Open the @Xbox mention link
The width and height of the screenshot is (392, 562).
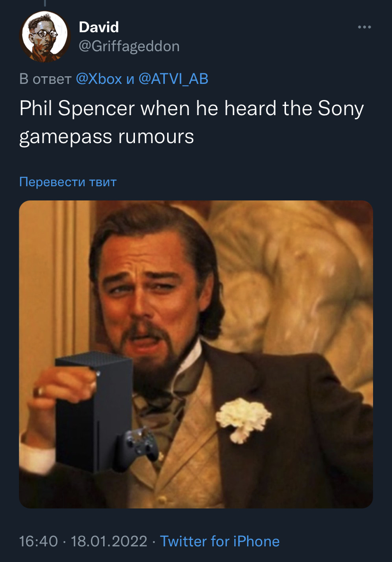[x=99, y=79]
